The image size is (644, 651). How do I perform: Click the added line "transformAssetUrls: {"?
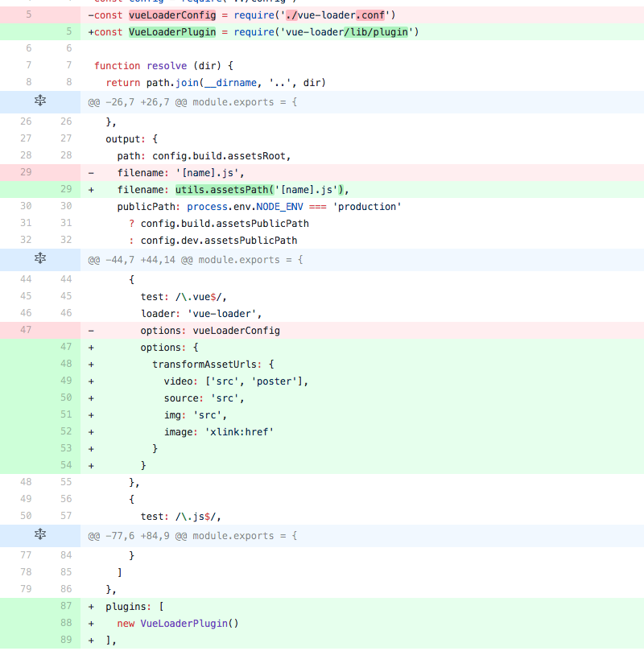coord(213,365)
